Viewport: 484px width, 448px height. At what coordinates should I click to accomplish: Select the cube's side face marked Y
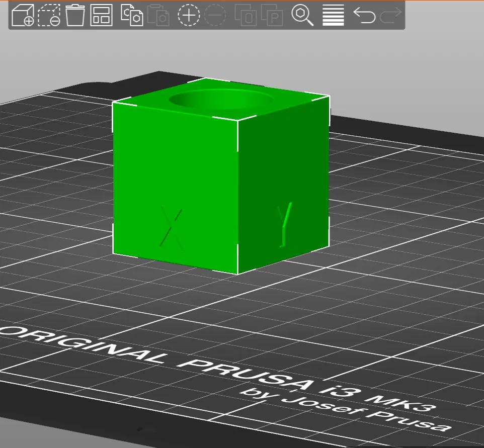pyautogui.click(x=283, y=185)
